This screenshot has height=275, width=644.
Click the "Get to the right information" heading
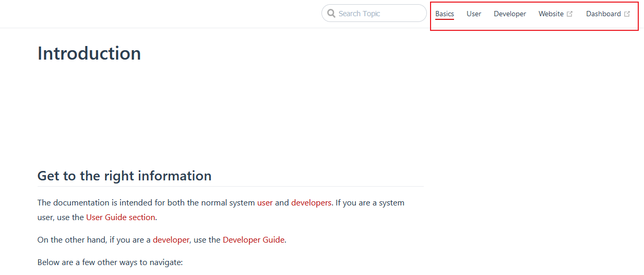click(124, 176)
